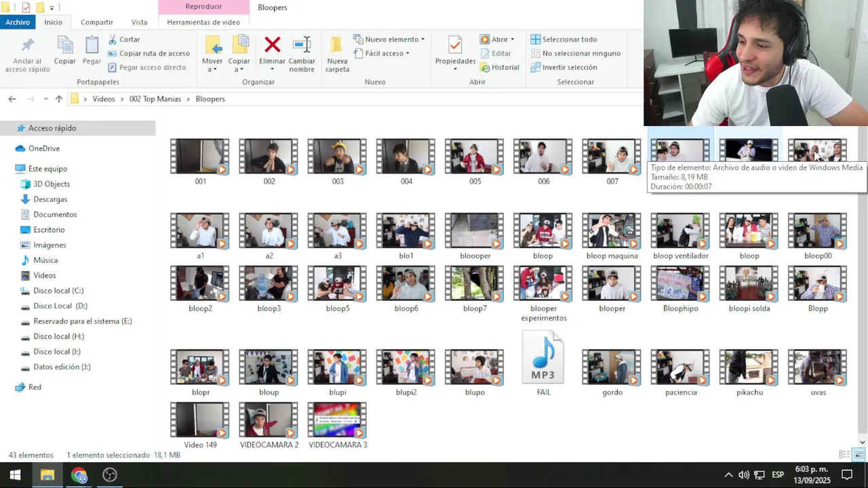Select the blooper experimentos video
868x488 pixels.
[x=543, y=283]
